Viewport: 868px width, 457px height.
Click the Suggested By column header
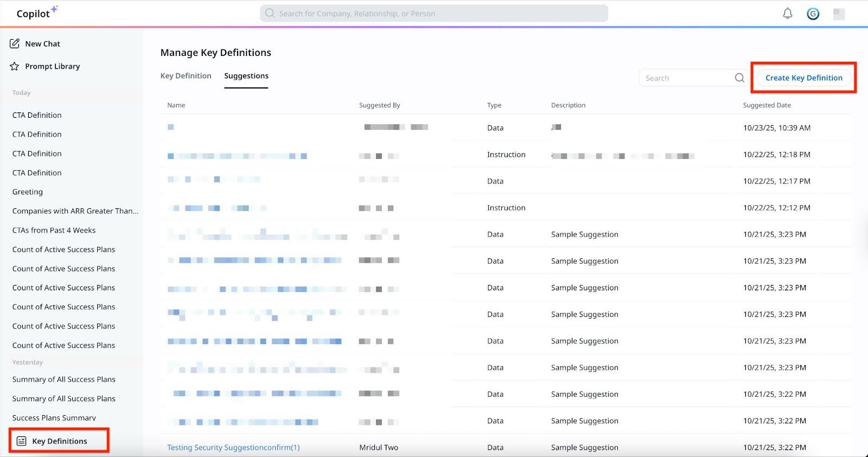[379, 105]
